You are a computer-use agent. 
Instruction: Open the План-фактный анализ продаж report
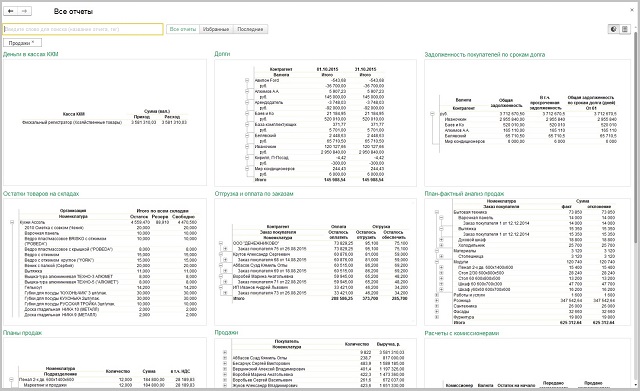click(x=464, y=193)
